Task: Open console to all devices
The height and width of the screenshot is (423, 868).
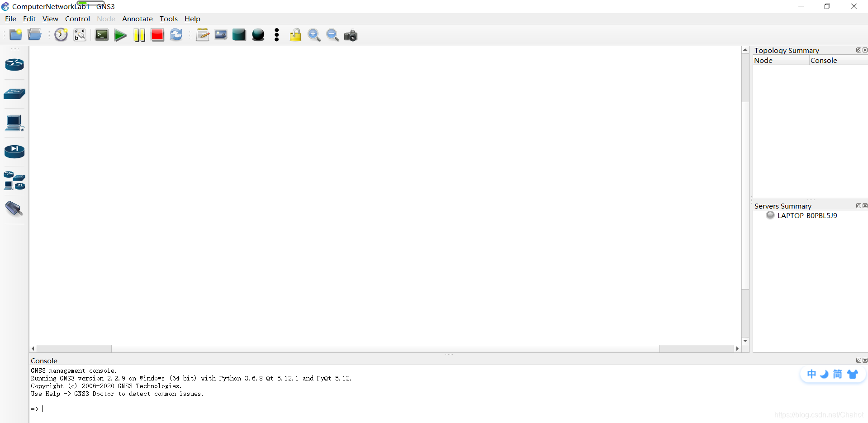Action: pos(102,35)
